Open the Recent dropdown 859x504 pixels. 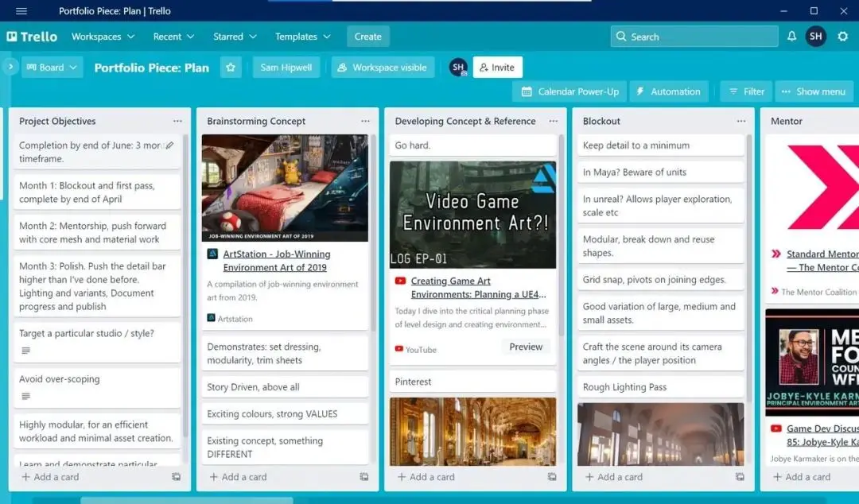click(173, 37)
